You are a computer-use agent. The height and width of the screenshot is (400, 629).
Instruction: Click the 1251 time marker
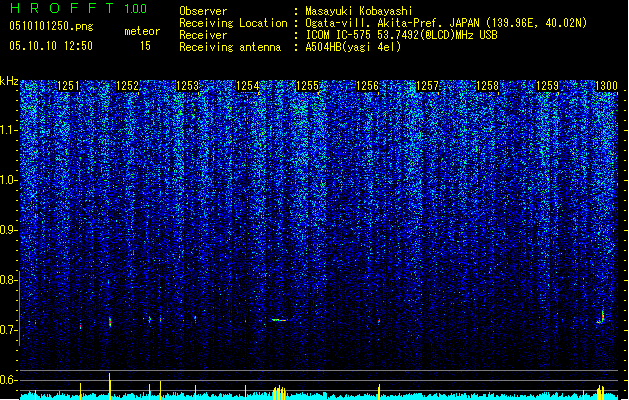68,86
